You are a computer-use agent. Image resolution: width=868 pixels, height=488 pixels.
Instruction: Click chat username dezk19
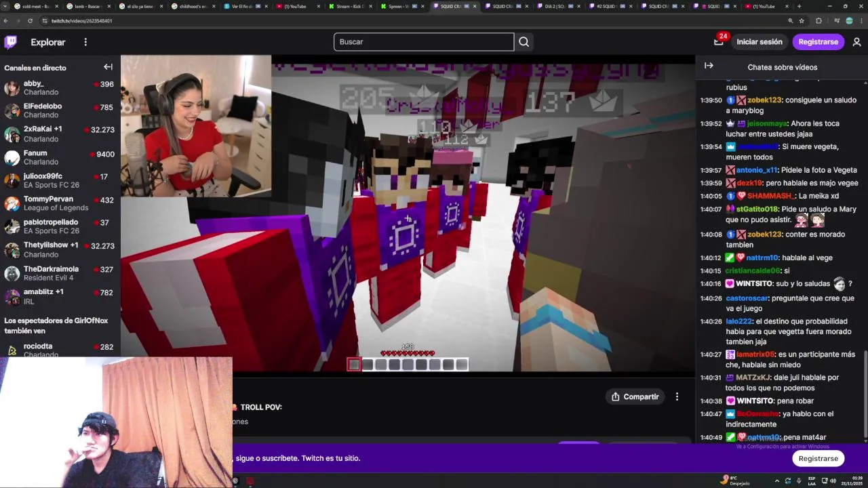[749, 183]
